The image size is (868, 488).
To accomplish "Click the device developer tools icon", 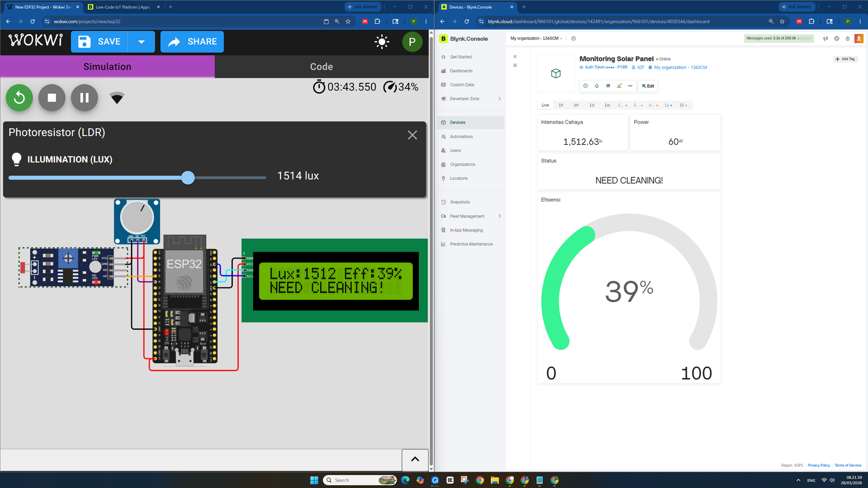I will [x=608, y=86].
